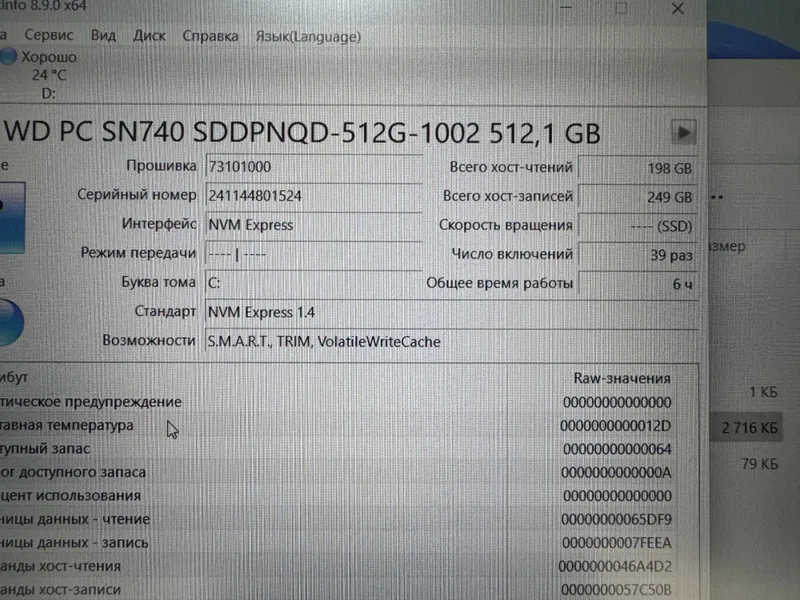
Task: Click the total host reads value 198 GB
Action: tap(638, 168)
